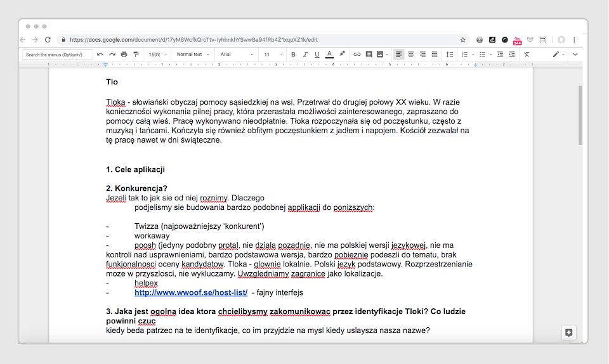Justify text

point(435,55)
